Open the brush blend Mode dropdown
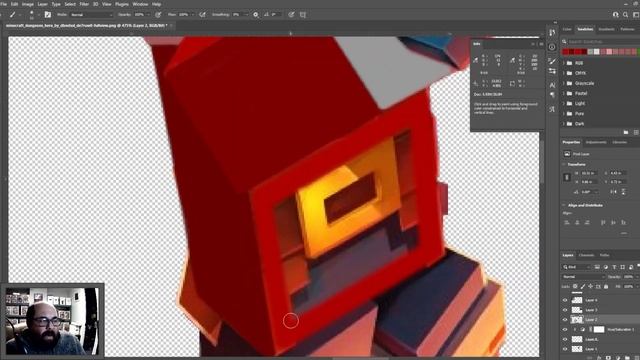Image resolution: width=640 pixels, height=360 pixels. tap(91, 15)
